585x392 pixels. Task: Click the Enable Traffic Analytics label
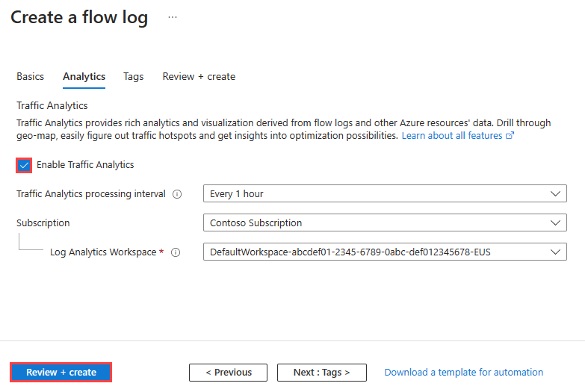click(85, 165)
